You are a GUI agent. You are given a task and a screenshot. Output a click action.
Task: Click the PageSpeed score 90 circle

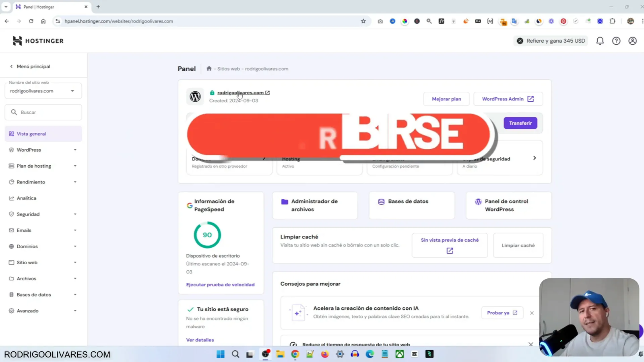(x=207, y=234)
